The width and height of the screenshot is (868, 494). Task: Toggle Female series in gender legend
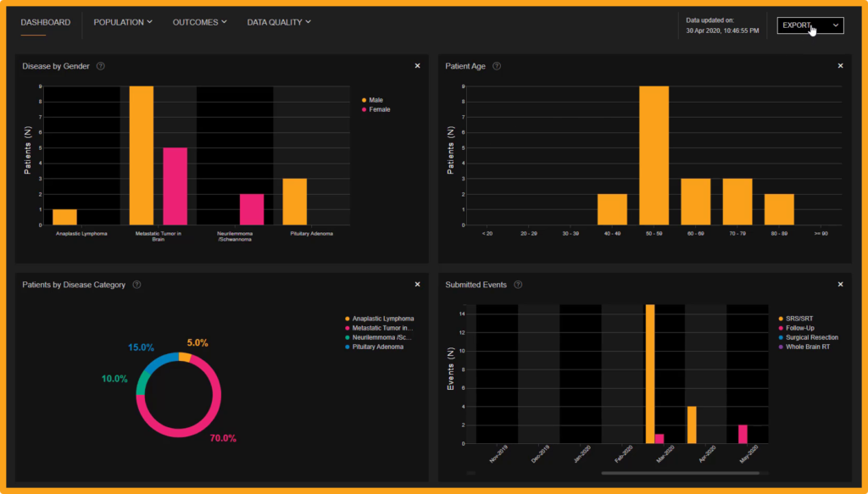pyautogui.click(x=378, y=109)
